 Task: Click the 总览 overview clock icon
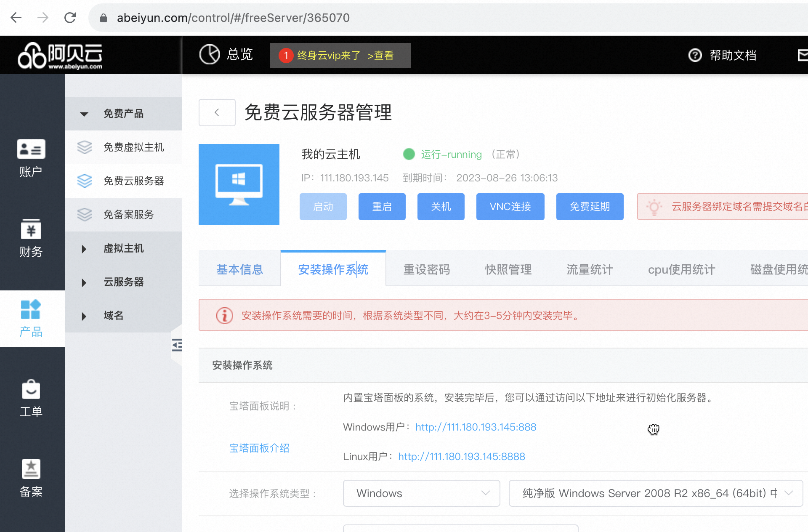[x=209, y=55]
